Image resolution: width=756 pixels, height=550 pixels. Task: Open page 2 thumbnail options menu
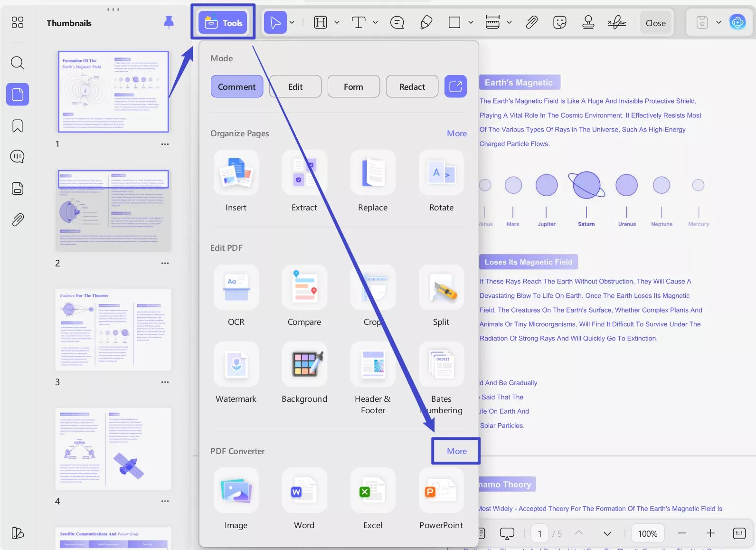pyautogui.click(x=165, y=263)
